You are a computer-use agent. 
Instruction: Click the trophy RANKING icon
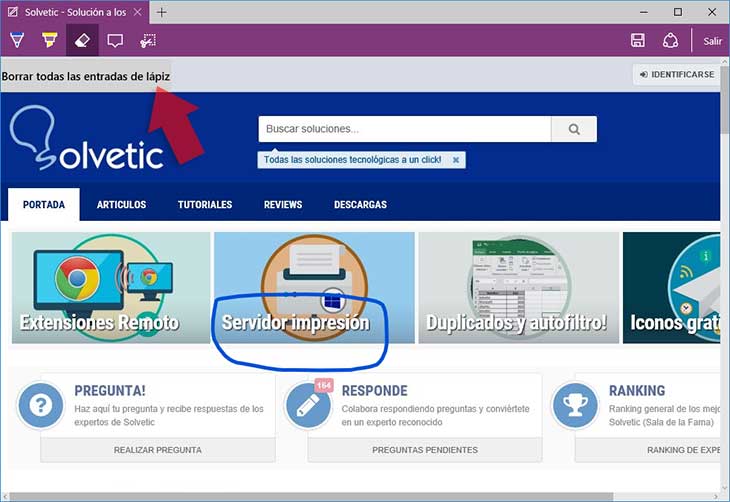[x=575, y=405]
